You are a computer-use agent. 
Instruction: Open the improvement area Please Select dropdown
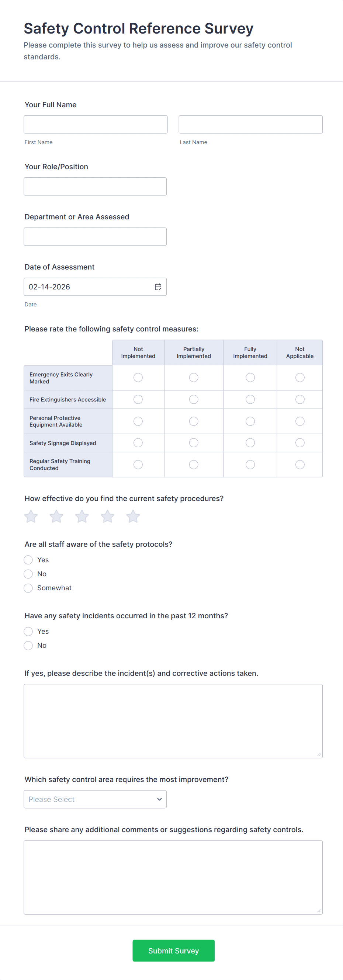(95, 799)
